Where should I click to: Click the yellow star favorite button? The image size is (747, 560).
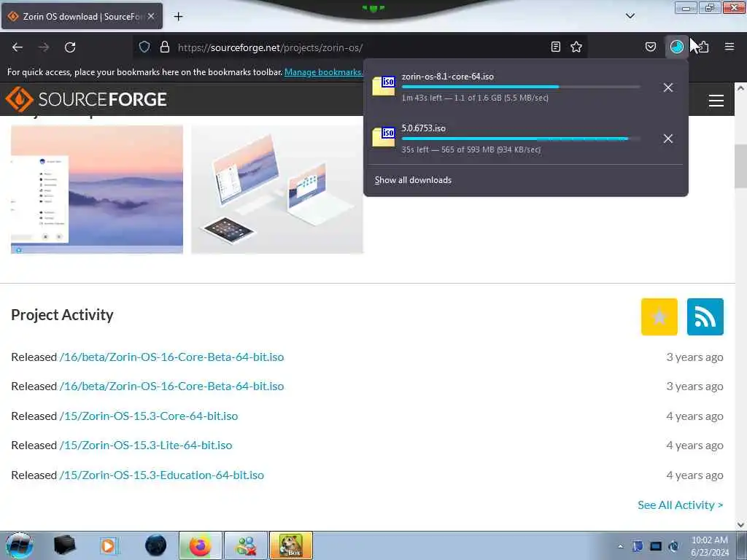point(659,316)
